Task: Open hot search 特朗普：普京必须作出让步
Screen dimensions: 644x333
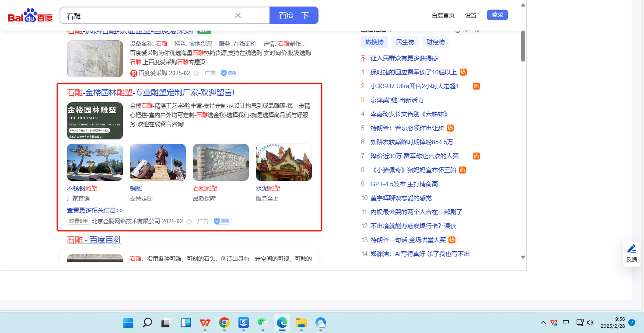Action: pos(407,128)
